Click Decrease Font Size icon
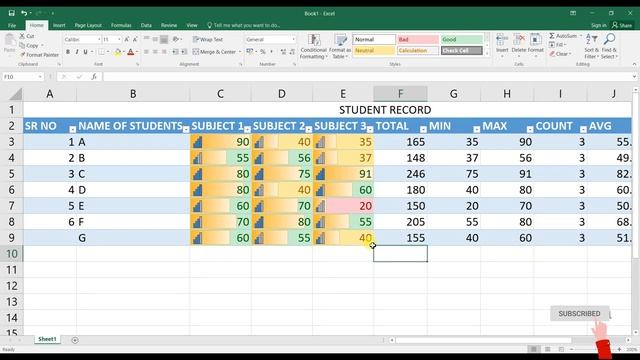 (x=135, y=39)
